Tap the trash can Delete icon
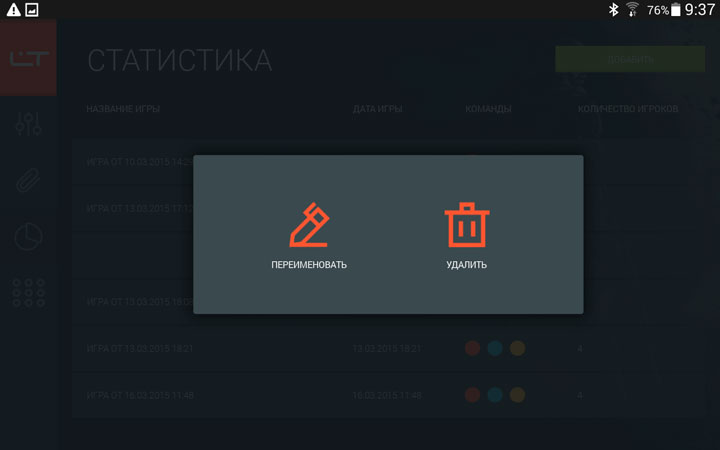The height and width of the screenshot is (450, 720). (x=466, y=226)
